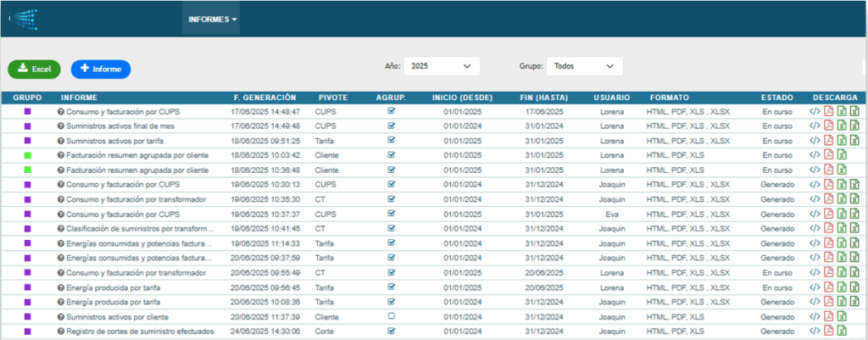Click help icon beside Suministros activos por tarifa

60,141
